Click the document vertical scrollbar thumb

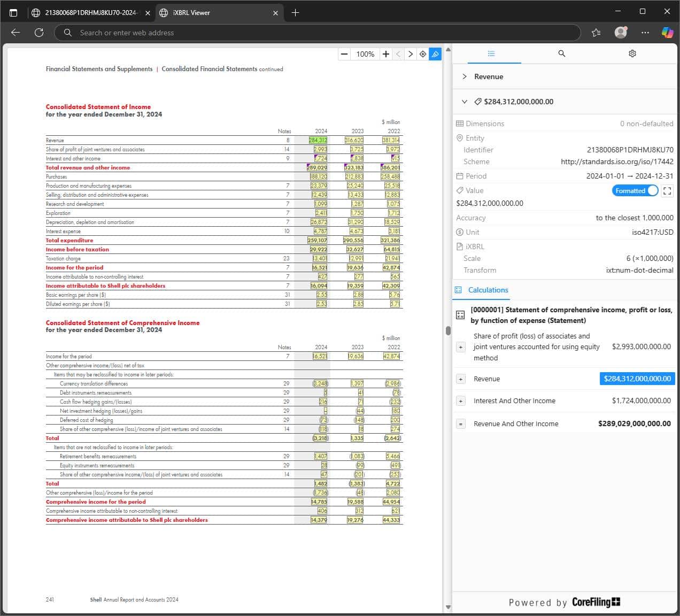point(448,330)
